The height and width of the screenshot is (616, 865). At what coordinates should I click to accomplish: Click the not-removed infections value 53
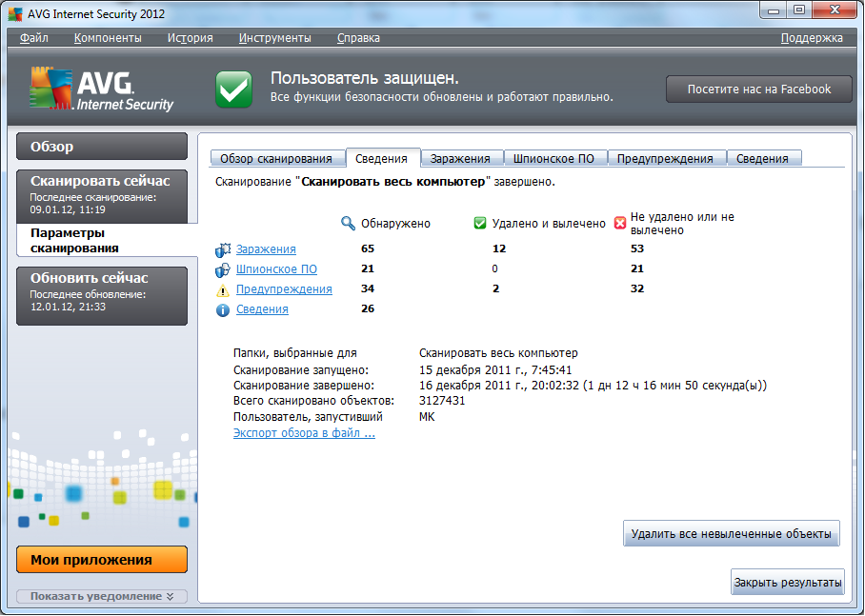pos(637,248)
